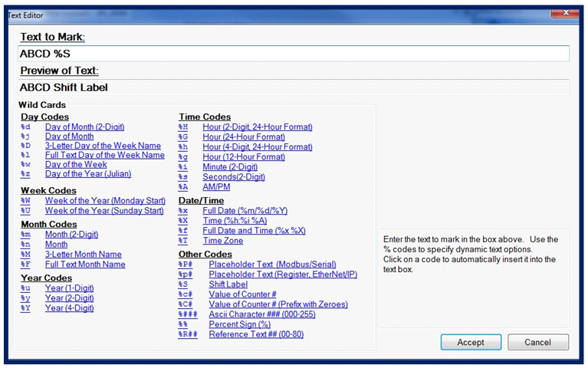The height and width of the screenshot is (368, 588).
Task: Insert the Year (4-Digit) code
Action: [69, 308]
